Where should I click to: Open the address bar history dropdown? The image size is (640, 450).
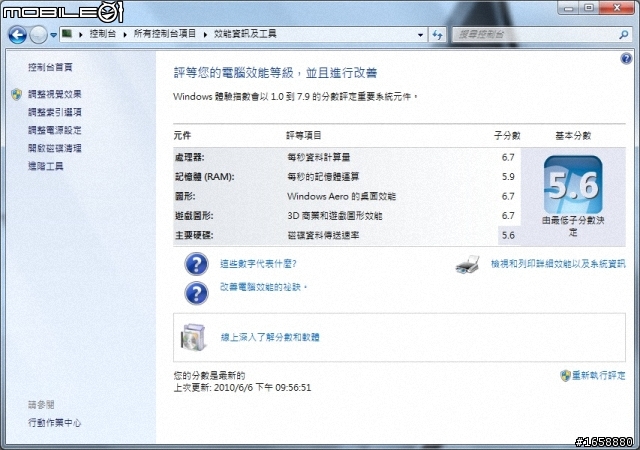pyautogui.click(x=420, y=35)
